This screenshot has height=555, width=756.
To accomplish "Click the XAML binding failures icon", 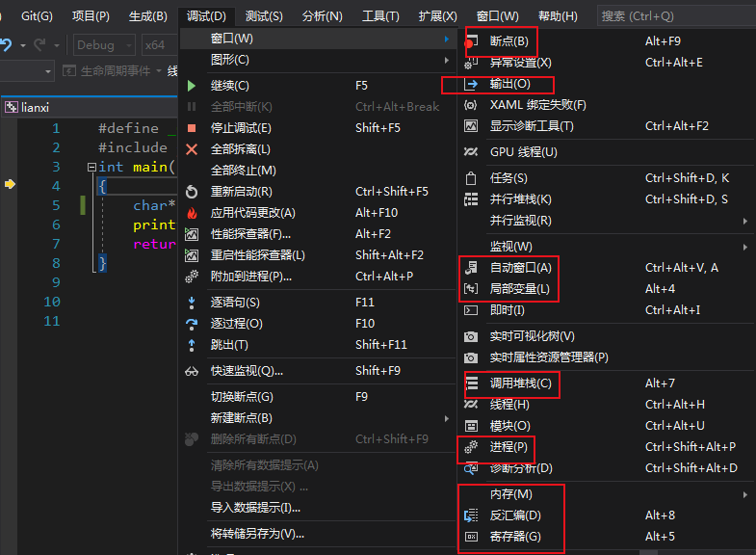I will (x=471, y=105).
